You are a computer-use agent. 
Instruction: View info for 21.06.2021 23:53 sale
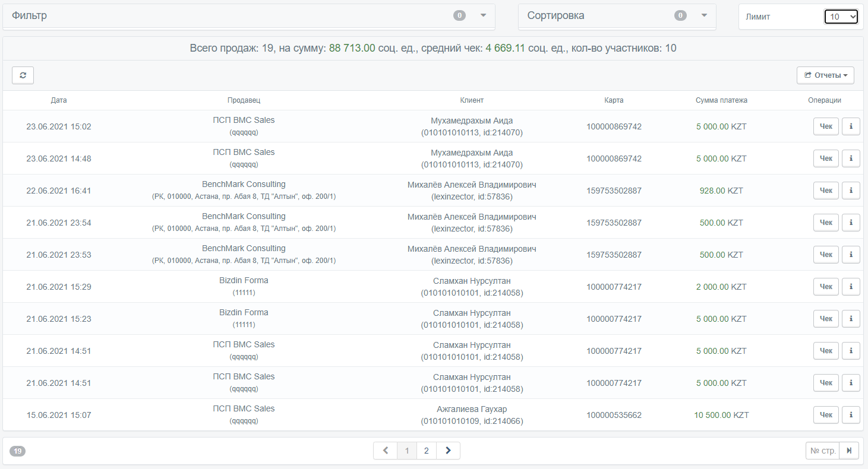coord(851,255)
